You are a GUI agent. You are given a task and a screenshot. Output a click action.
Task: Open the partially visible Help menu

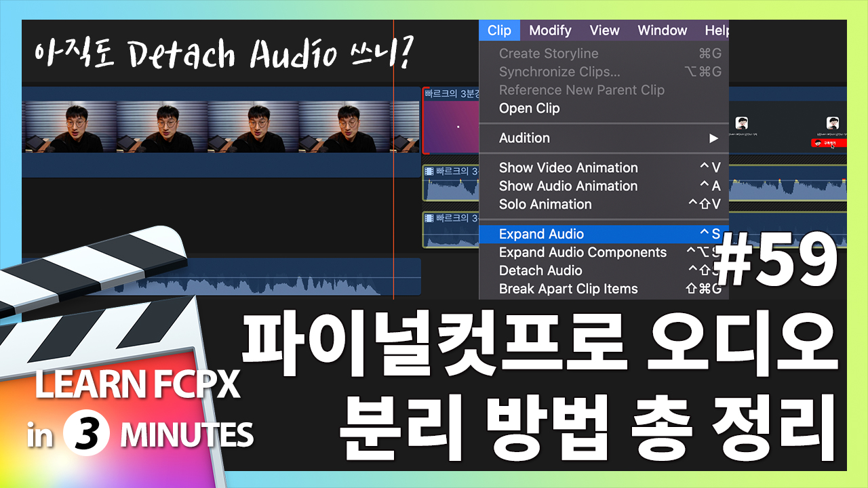pyautogui.click(x=716, y=30)
